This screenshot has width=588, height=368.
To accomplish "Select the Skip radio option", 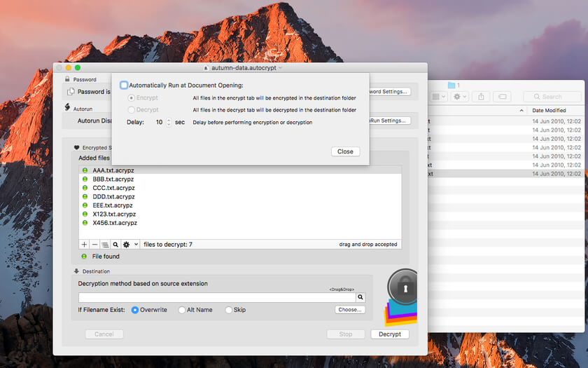I will click(228, 310).
